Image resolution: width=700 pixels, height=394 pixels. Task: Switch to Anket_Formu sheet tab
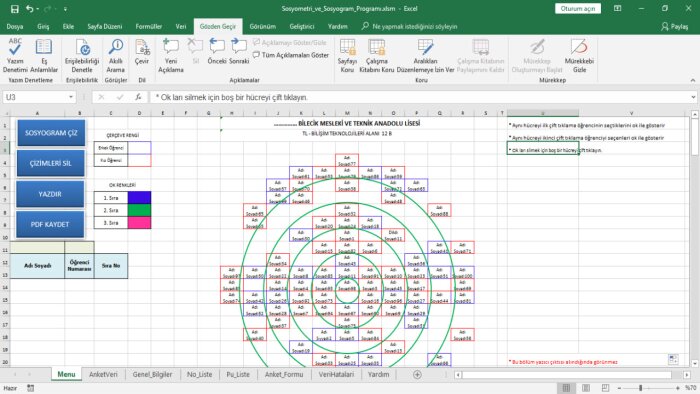[x=284, y=374]
